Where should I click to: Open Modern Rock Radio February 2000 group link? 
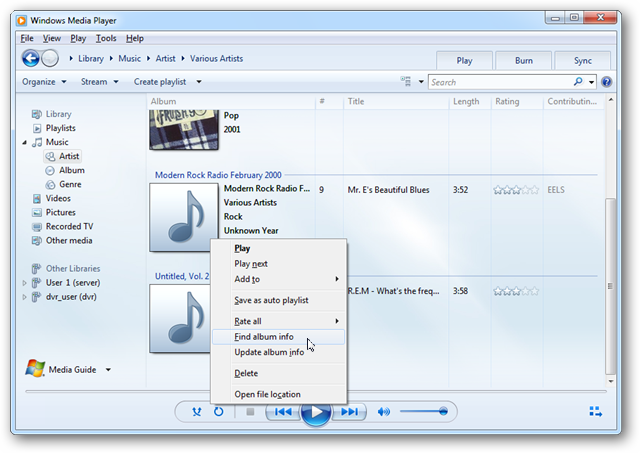[218, 175]
